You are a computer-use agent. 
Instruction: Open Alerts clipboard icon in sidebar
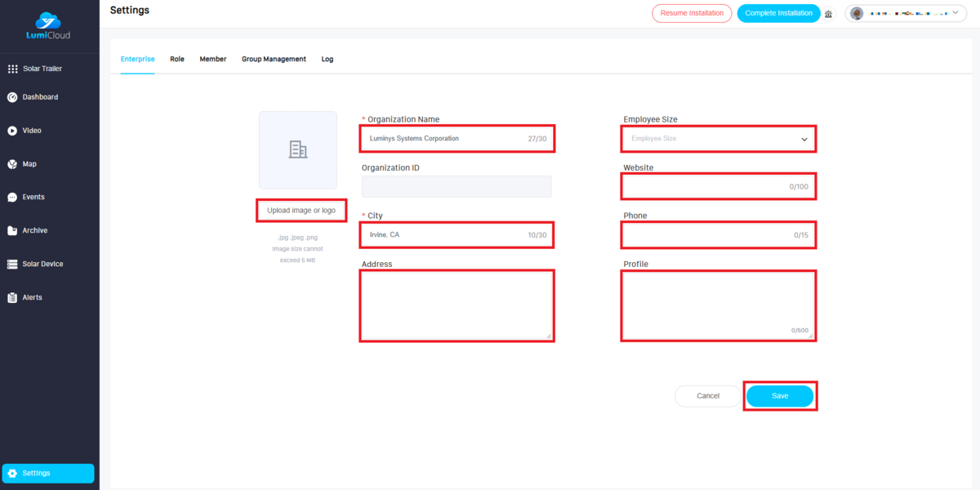point(12,298)
